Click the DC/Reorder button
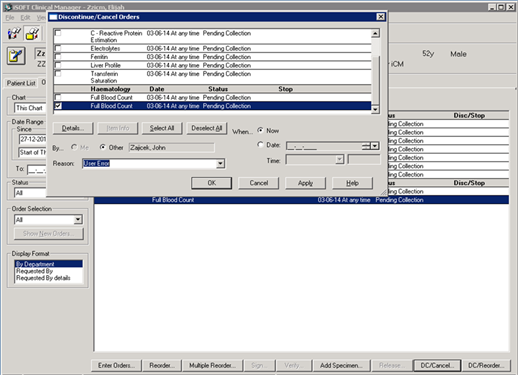Screen dimensions: 518x375 click(x=486, y=365)
